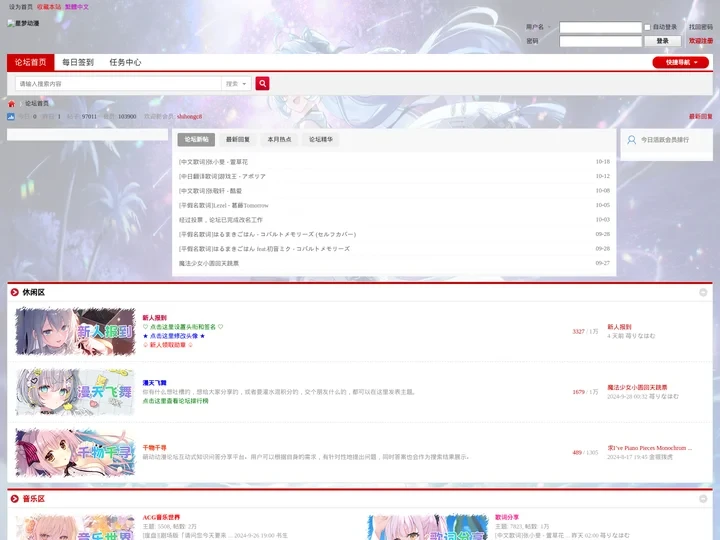Screen dimensions: 720x540
Task: Click the 休闲区 section heading
Action: point(34,292)
